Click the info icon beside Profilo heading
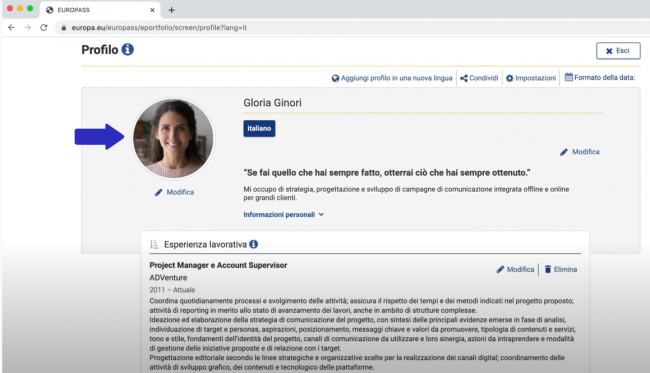 pos(128,50)
